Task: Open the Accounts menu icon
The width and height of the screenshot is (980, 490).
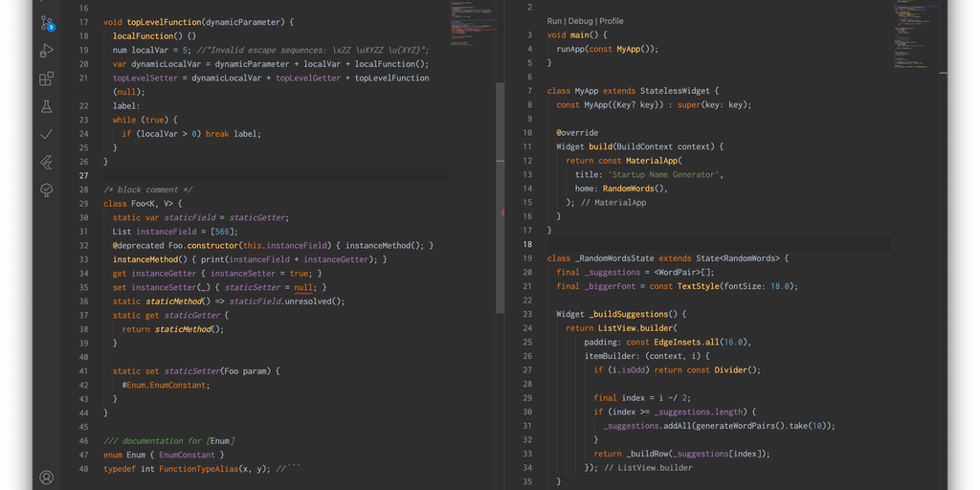Action: (46, 477)
